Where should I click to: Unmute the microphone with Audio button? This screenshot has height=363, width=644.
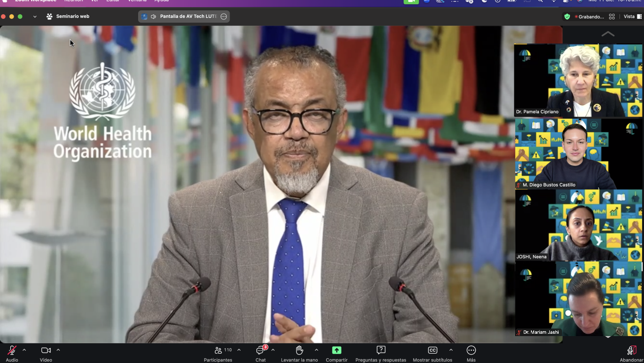pos(12,350)
